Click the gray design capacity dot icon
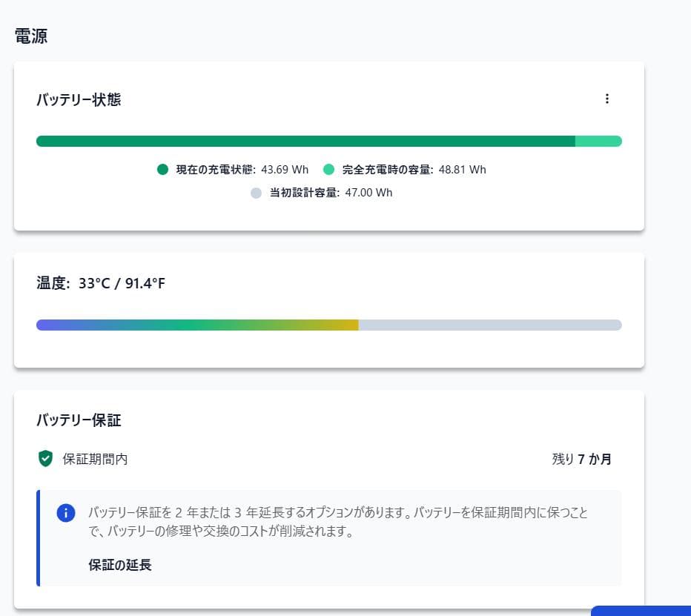This screenshot has height=616, width=691. 256,193
